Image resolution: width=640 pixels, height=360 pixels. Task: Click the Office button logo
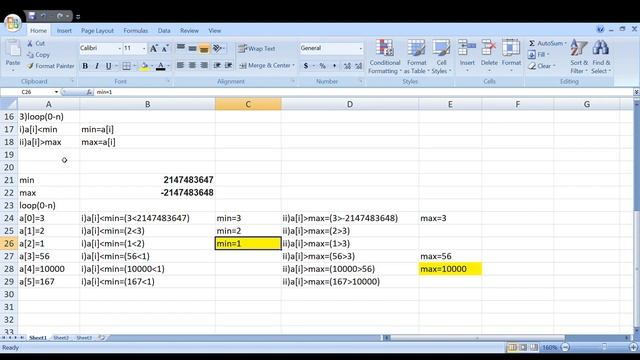point(13,23)
